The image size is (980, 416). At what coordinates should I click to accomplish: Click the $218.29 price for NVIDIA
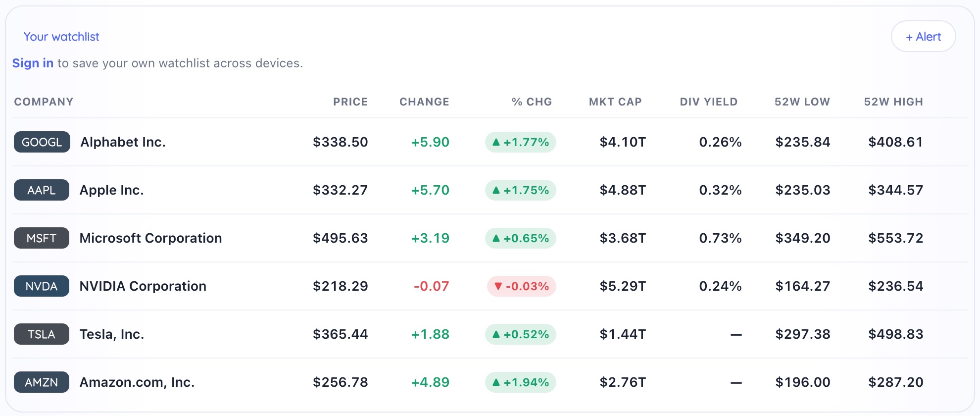341,286
